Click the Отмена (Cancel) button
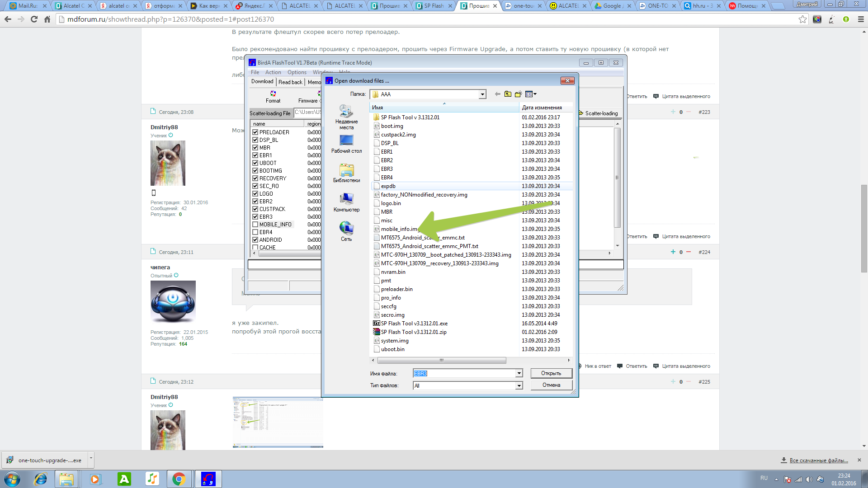The width and height of the screenshot is (868, 488). click(x=551, y=385)
